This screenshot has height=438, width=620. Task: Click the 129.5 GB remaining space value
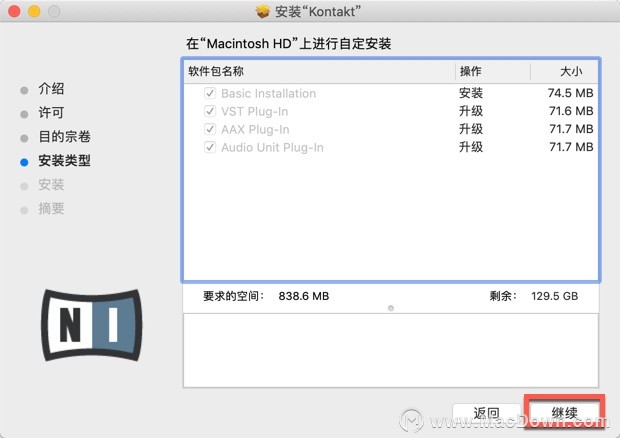(554, 296)
